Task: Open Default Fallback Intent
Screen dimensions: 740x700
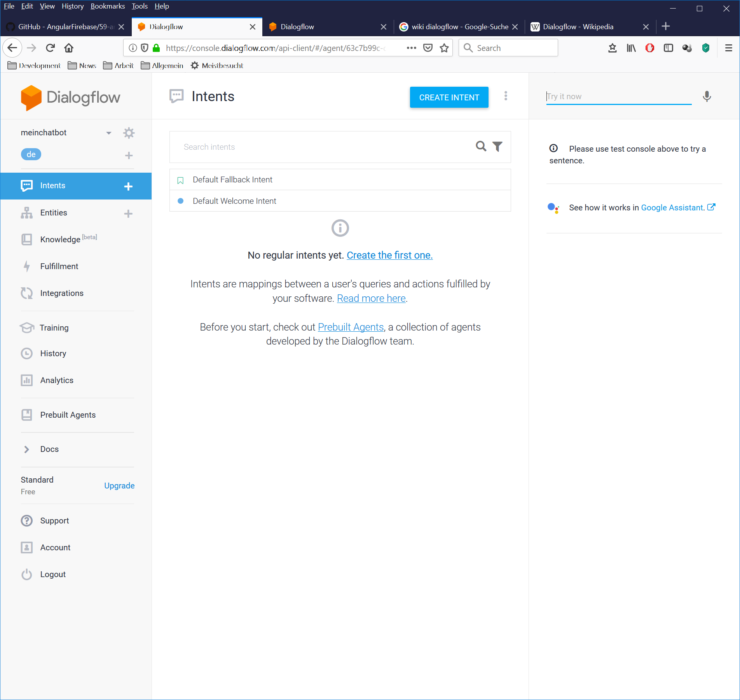Action: 340,180
